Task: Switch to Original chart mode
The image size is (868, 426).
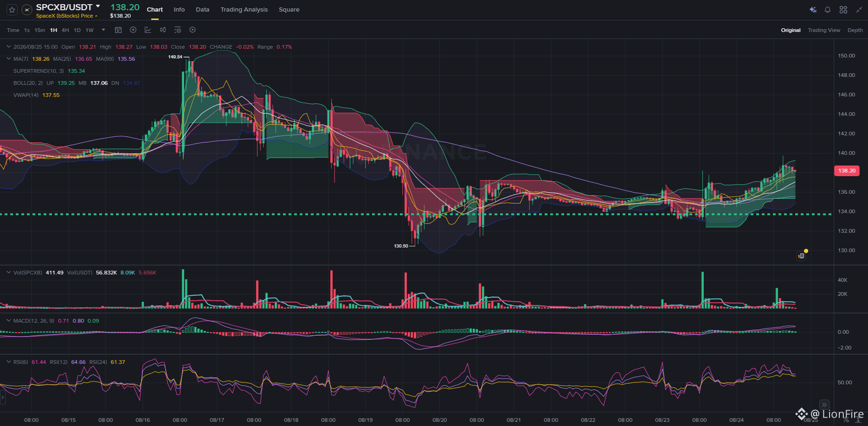Action: tap(791, 30)
